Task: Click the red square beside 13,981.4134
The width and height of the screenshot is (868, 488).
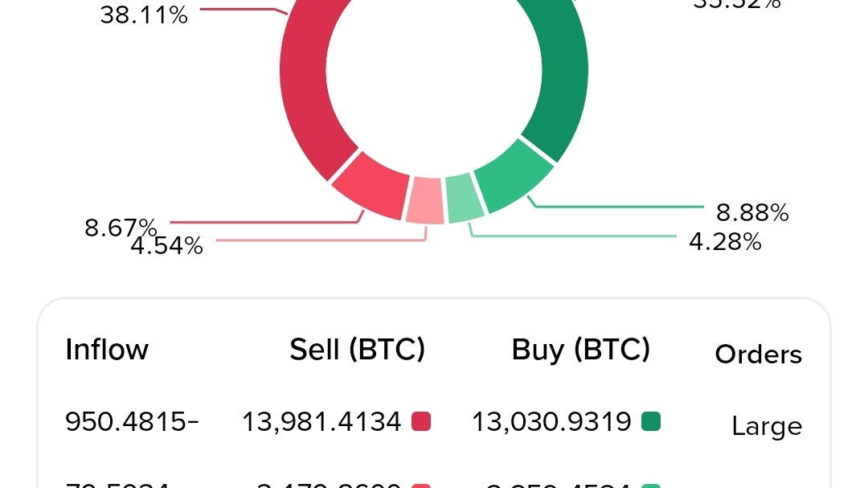Action: [x=421, y=421]
